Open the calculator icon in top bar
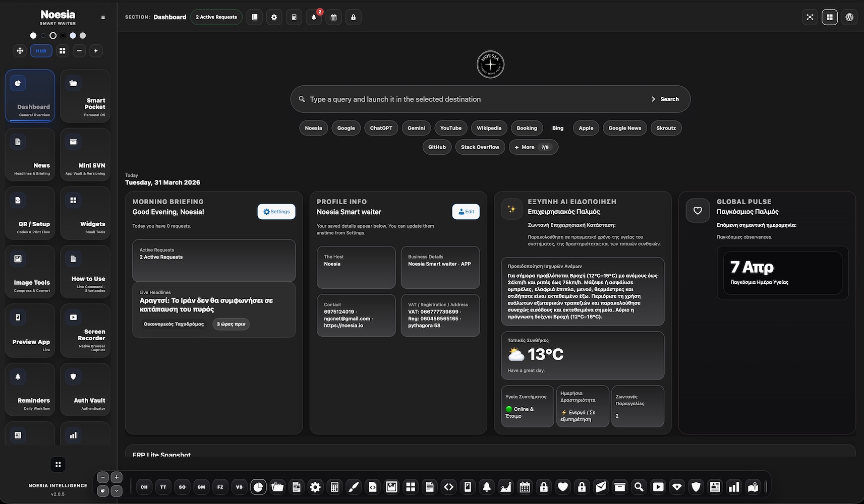Viewport: 864px width, 504px height. point(294,17)
